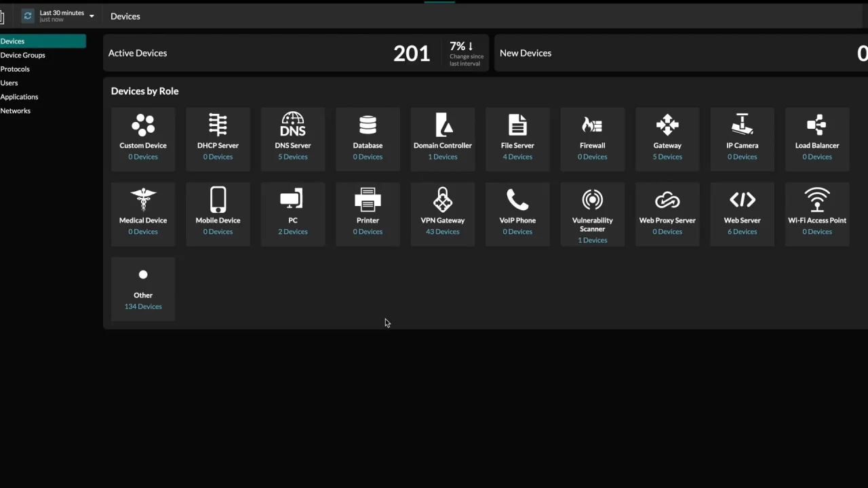Open the 5 Devices link under DNS Server

pos(293,157)
